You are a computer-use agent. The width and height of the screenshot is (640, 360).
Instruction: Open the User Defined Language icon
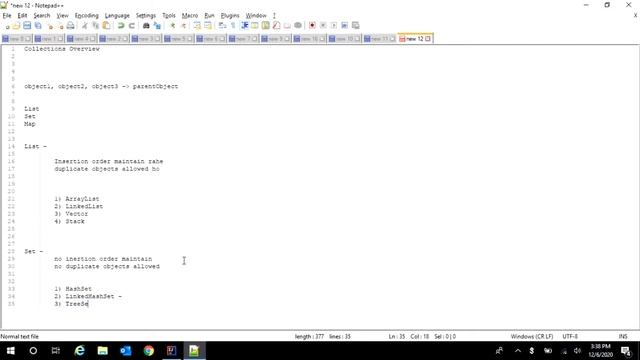(x=255, y=26)
